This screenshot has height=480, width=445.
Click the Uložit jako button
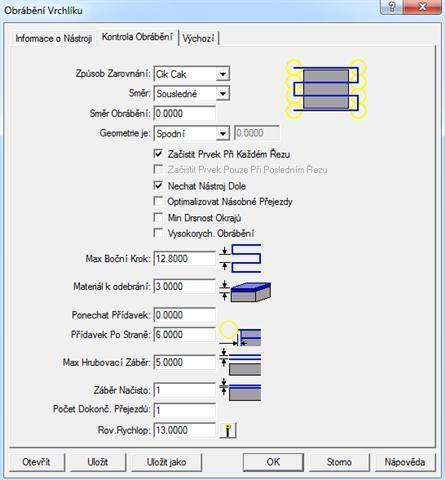pos(167,462)
